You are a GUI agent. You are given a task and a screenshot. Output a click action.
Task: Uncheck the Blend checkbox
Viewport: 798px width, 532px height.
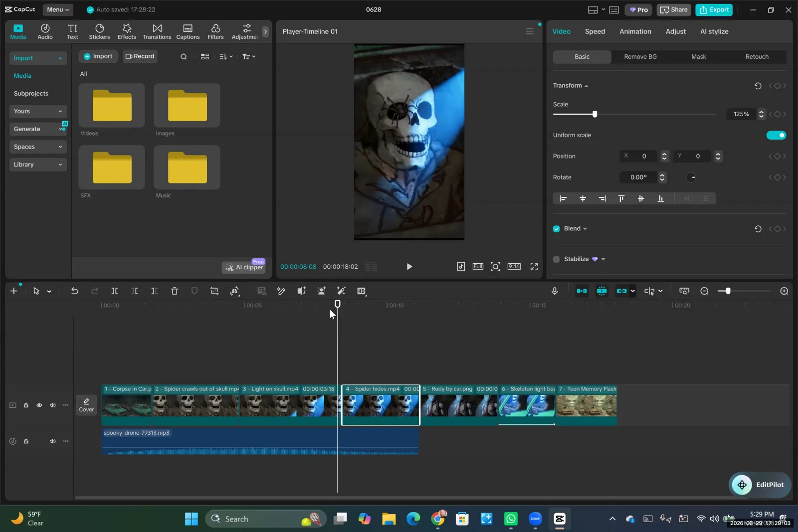tap(557, 229)
